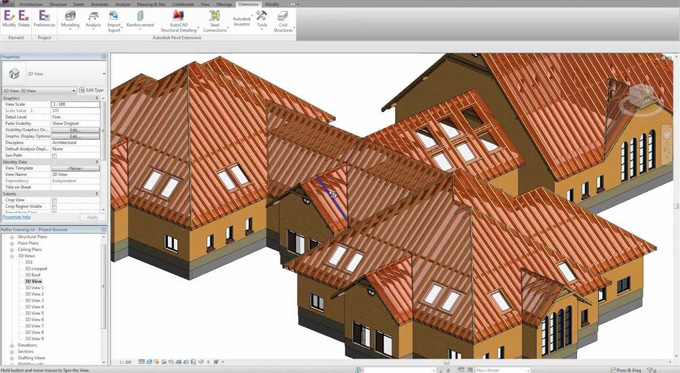Click the 1:100 scale in view control bar
The width and height of the screenshot is (680, 373).
[125, 362]
